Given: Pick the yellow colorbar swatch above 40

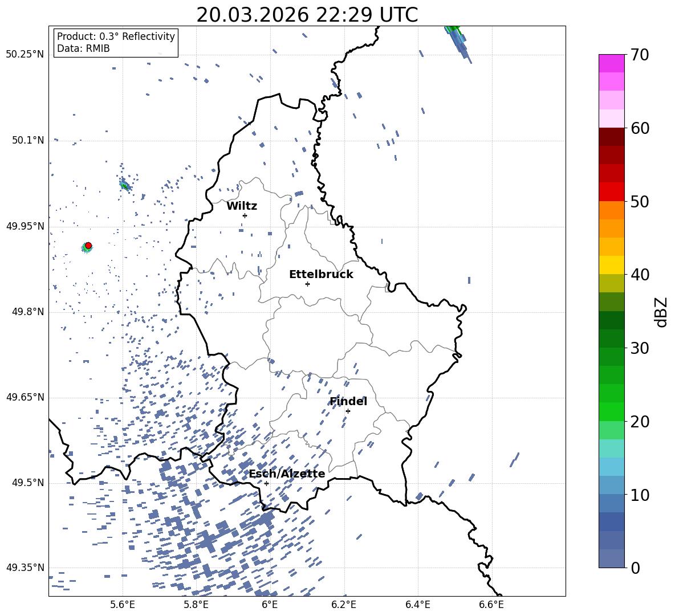Looking at the screenshot, I should coord(611,265).
